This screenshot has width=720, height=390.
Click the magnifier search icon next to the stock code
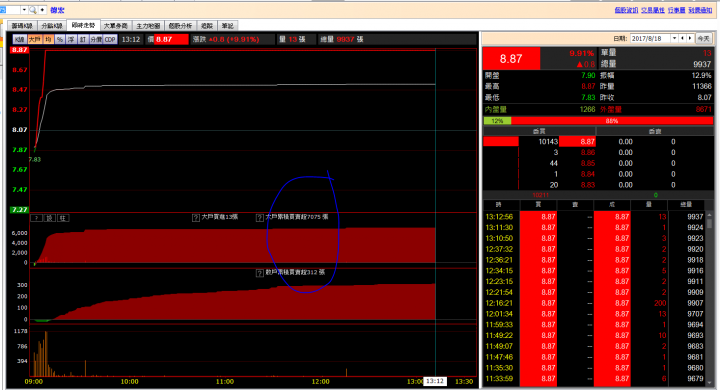point(33,10)
